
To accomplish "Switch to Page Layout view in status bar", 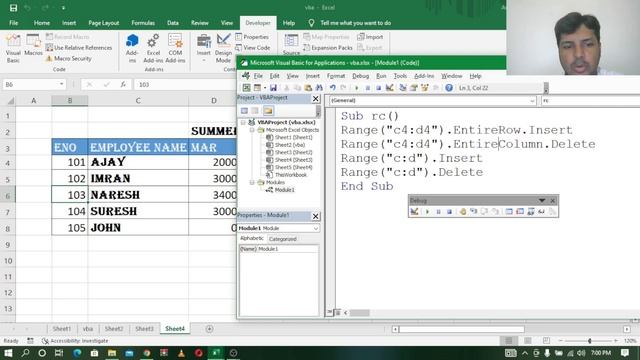I will tap(527, 341).
